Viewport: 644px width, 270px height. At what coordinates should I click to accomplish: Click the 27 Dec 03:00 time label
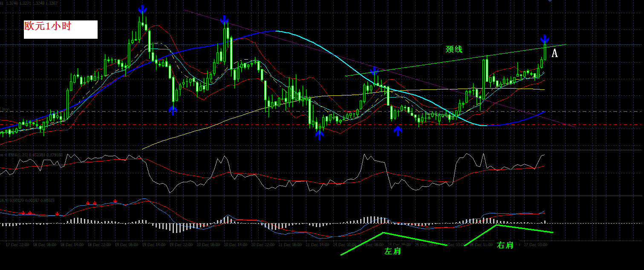pos(536,245)
